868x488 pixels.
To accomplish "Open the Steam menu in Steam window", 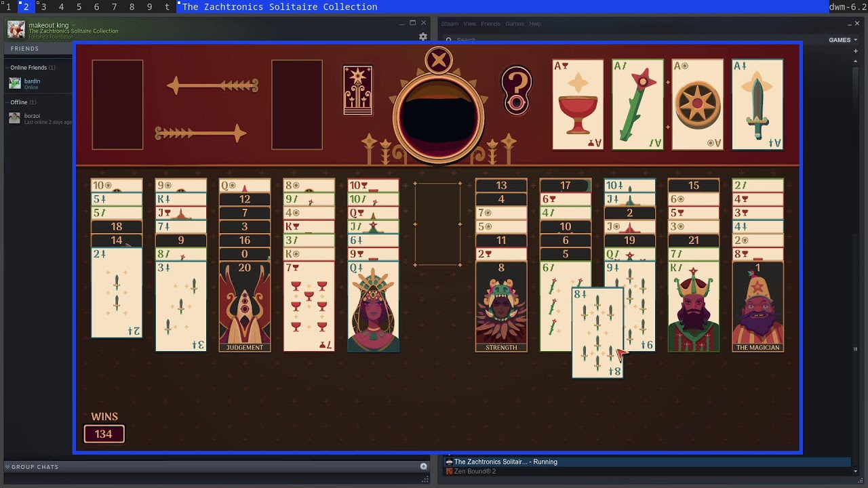I will tap(450, 24).
